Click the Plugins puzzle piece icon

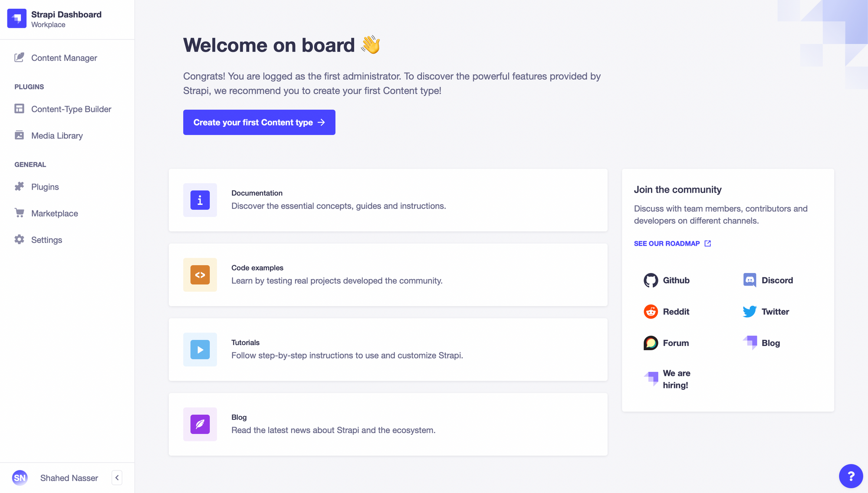pyautogui.click(x=19, y=187)
